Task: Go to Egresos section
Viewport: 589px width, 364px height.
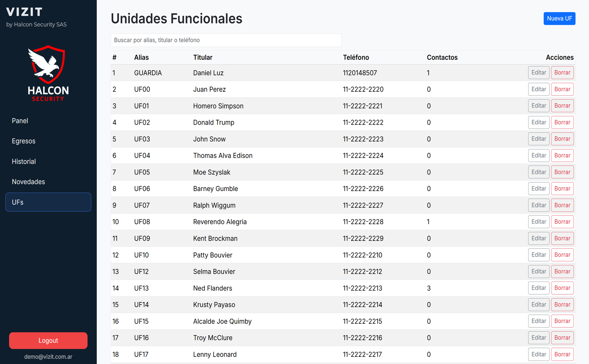Action: (x=24, y=141)
